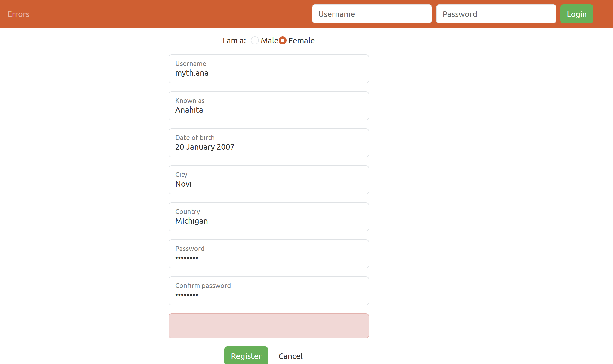Select the Male radio button
This screenshot has width=613, height=364.
pyautogui.click(x=255, y=40)
